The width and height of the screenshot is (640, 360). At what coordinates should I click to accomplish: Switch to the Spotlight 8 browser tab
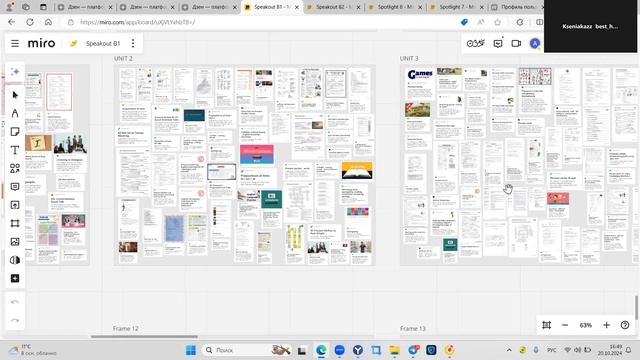point(396,7)
